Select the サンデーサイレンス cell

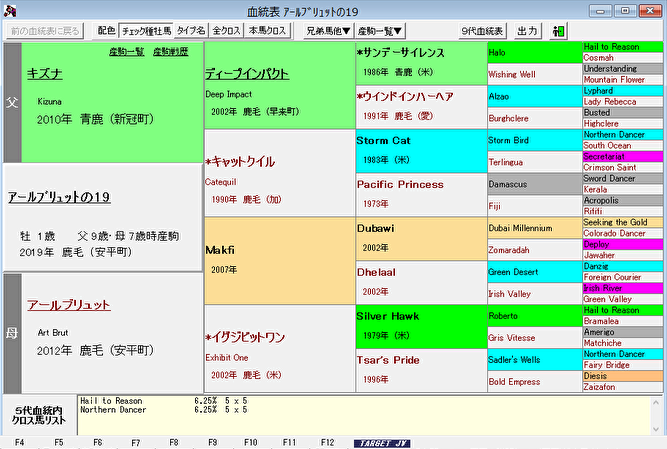tap(421, 63)
